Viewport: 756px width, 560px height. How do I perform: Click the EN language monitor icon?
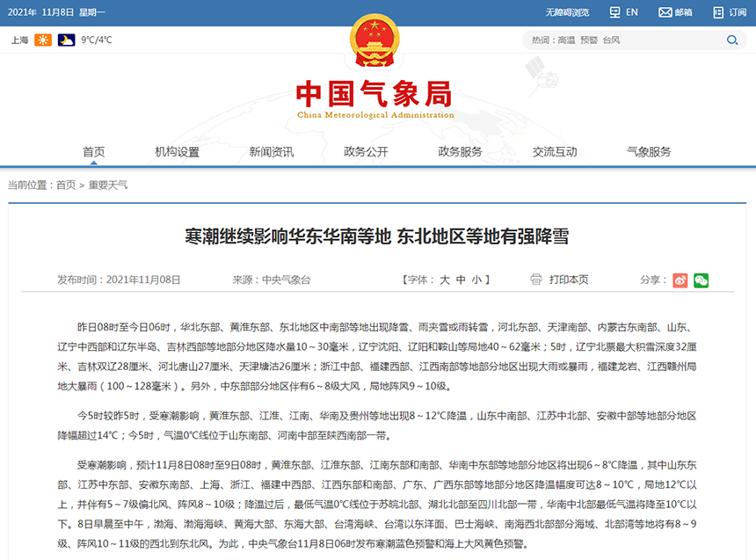[x=614, y=12]
